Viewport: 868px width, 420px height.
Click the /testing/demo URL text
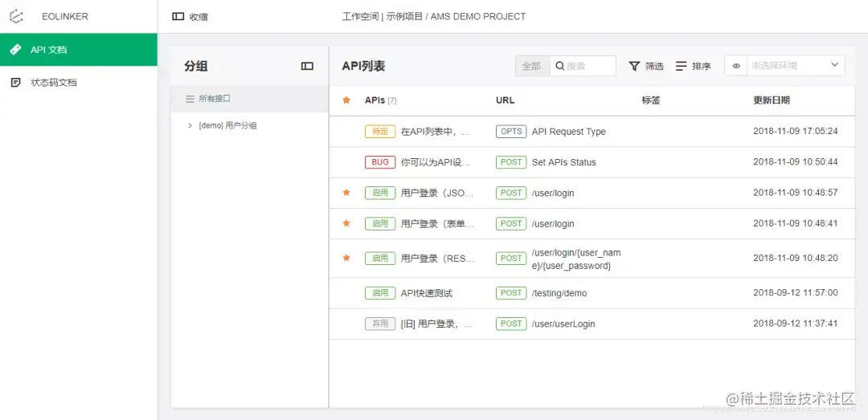click(559, 293)
